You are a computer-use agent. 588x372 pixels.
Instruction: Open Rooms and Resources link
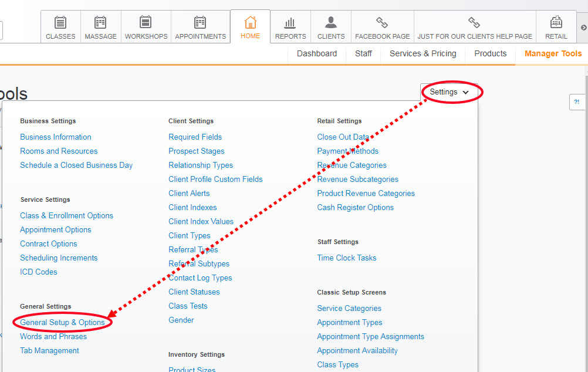pyautogui.click(x=59, y=151)
